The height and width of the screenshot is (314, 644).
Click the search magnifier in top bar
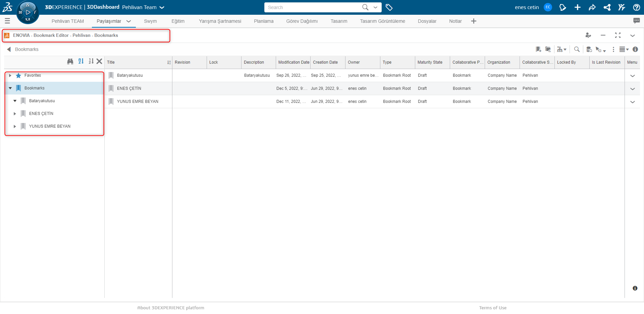point(365,7)
